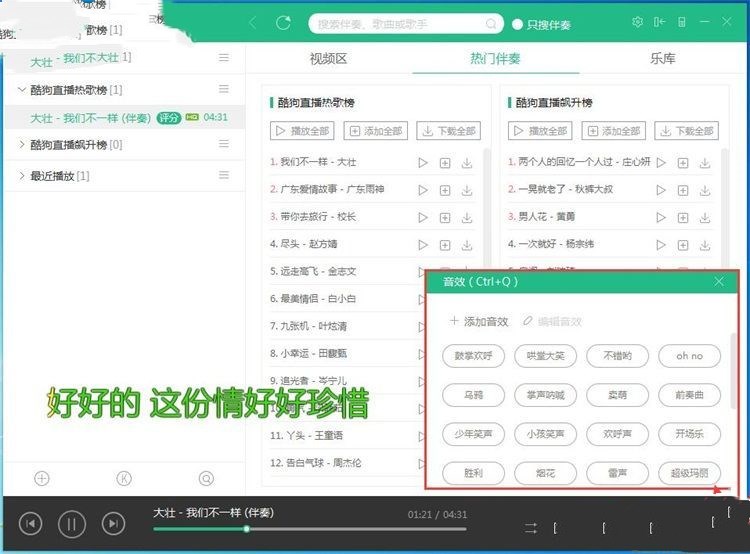Download 带你去旅行 - 校长

467,218
